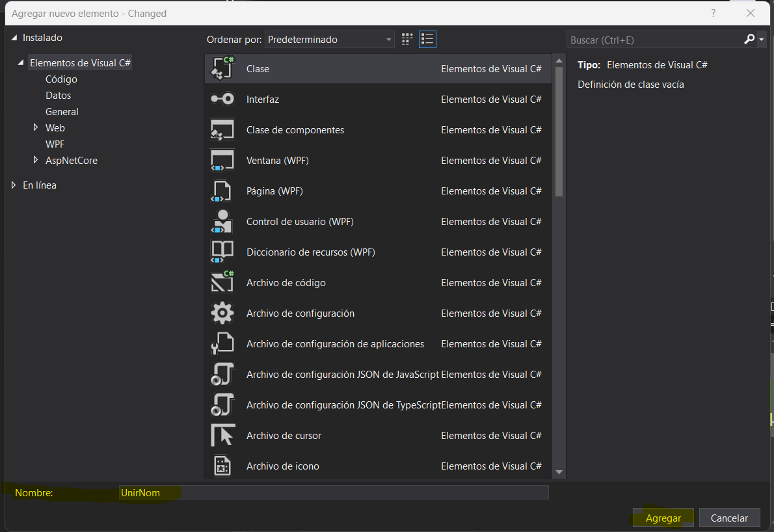Click the Archivo de cursor icon

click(222, 436)
